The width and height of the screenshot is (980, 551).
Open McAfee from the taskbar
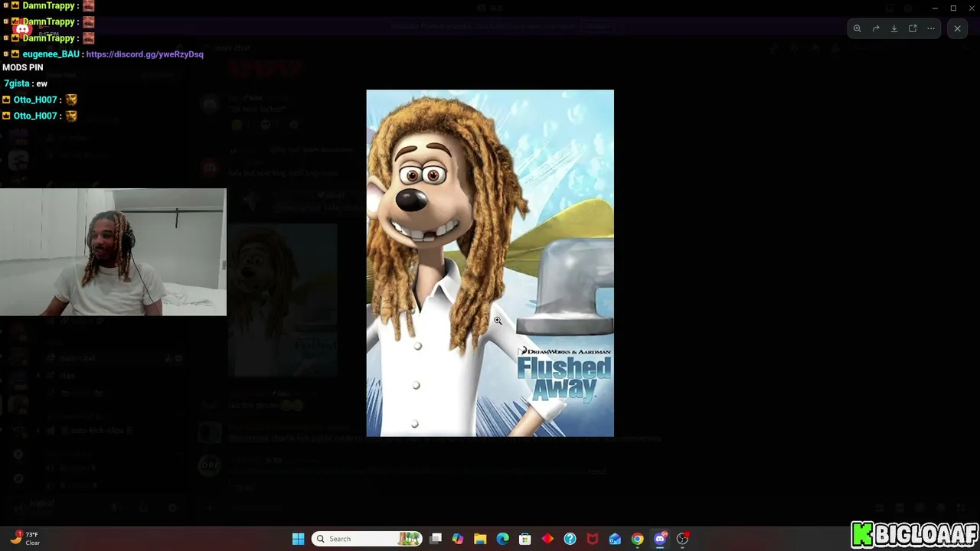point(592,539)
